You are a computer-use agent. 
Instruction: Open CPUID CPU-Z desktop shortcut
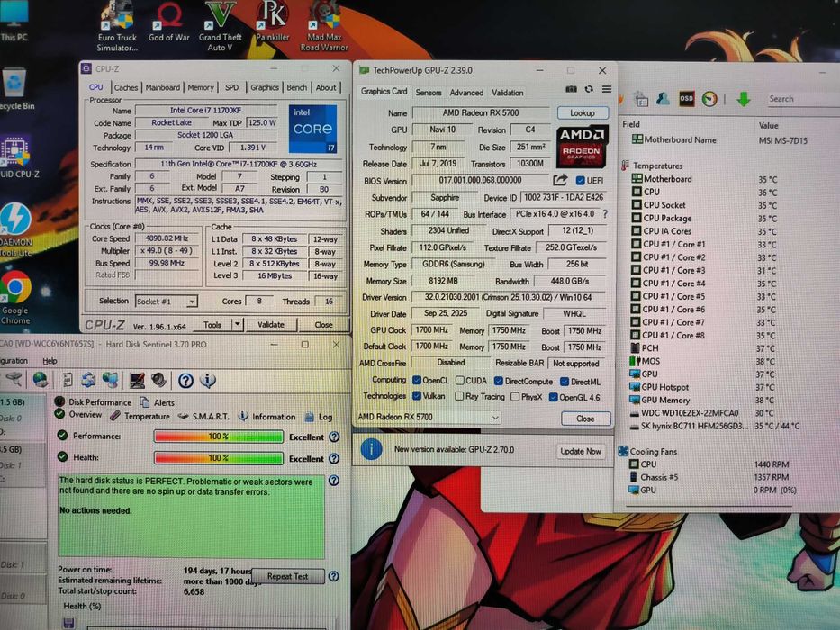coord(16,157)
